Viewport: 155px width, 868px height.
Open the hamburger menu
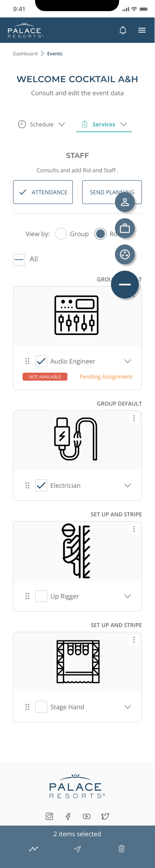coord(142,30)
